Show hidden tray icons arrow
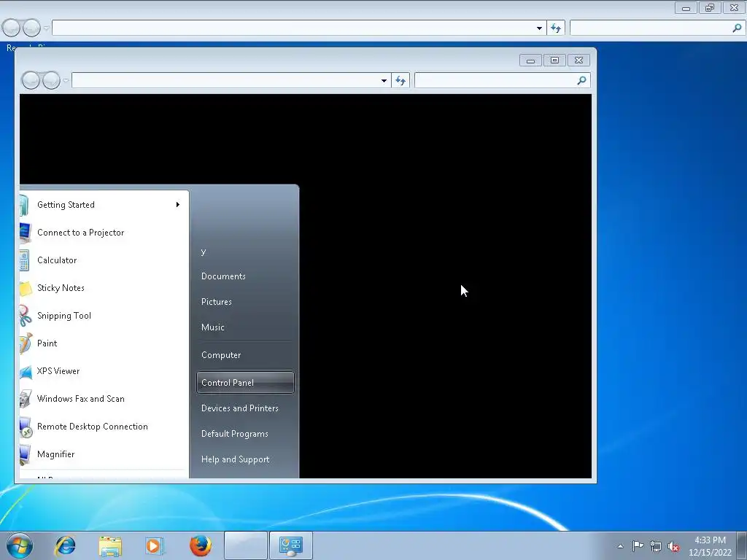 pyautogui.click(x=620, y=546)
